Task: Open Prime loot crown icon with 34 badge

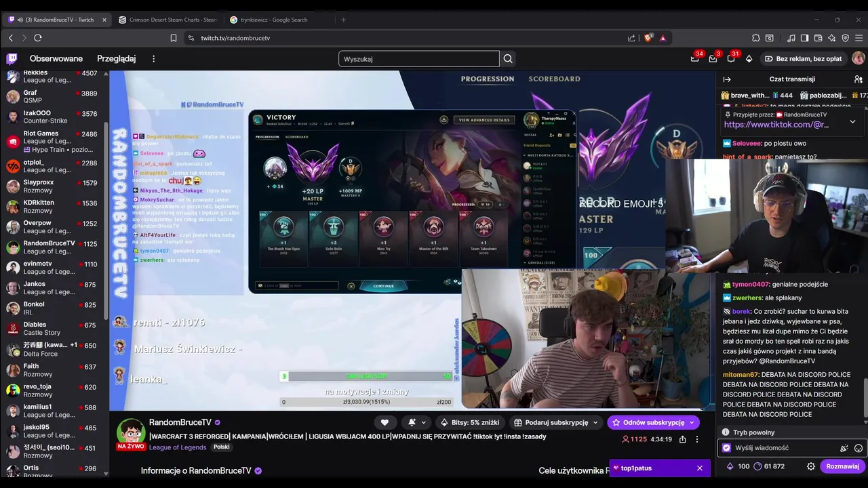Action: [x=694, y=59]
